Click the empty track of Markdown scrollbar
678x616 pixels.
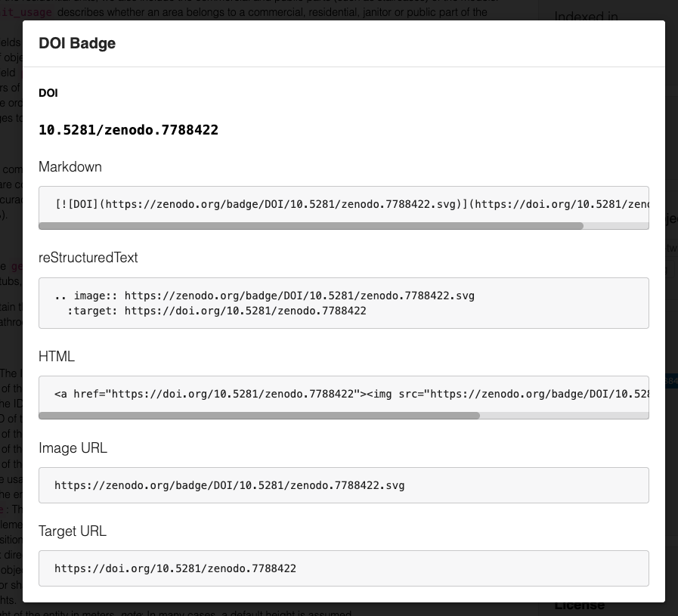coord(616,226)
